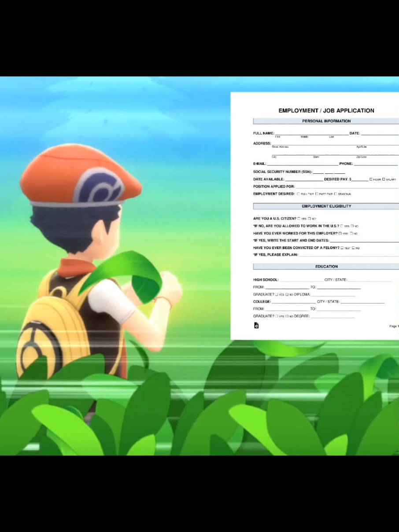399x532 pixels.
Task: Tick the Full-Time employment checkbox
Action: (x=298, y=194)
